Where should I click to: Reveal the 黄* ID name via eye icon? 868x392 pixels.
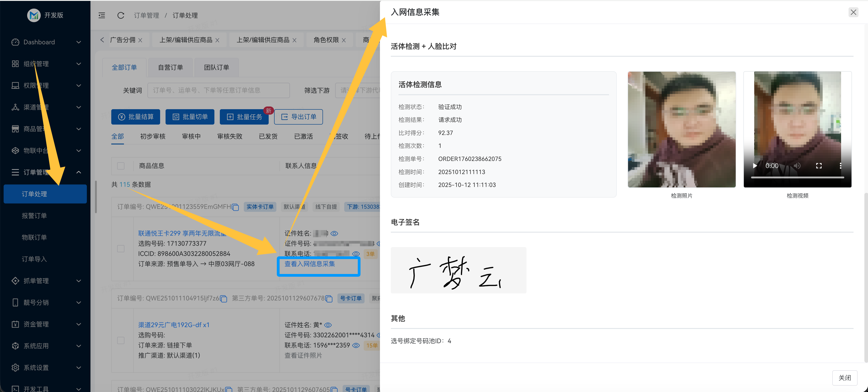point(328,325)
